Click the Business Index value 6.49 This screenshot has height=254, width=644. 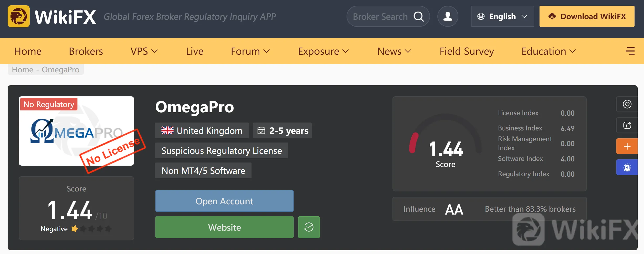(568, 128)
